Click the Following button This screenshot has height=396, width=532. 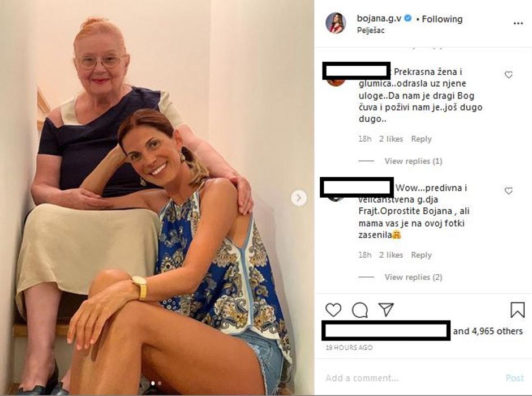[442, 19]
